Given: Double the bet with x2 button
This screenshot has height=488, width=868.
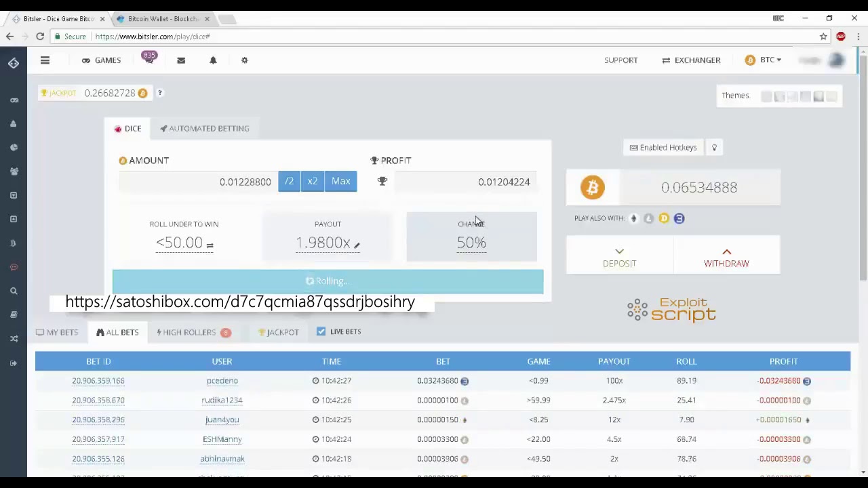Looking at the screenshot, I should click(313, 181).
